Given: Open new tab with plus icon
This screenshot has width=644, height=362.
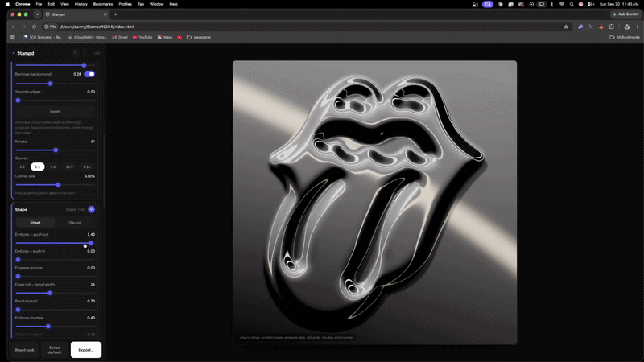Looking at the screenshot, I should pos(115,14).
